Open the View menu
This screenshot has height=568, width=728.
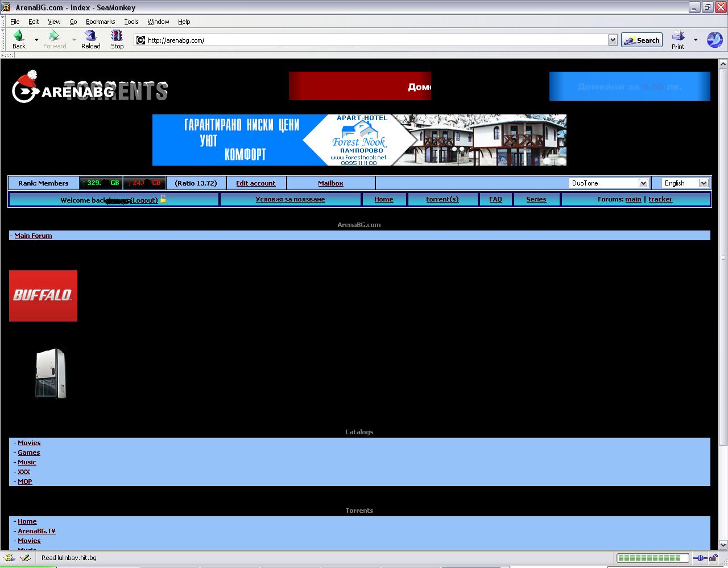(54, 22)
